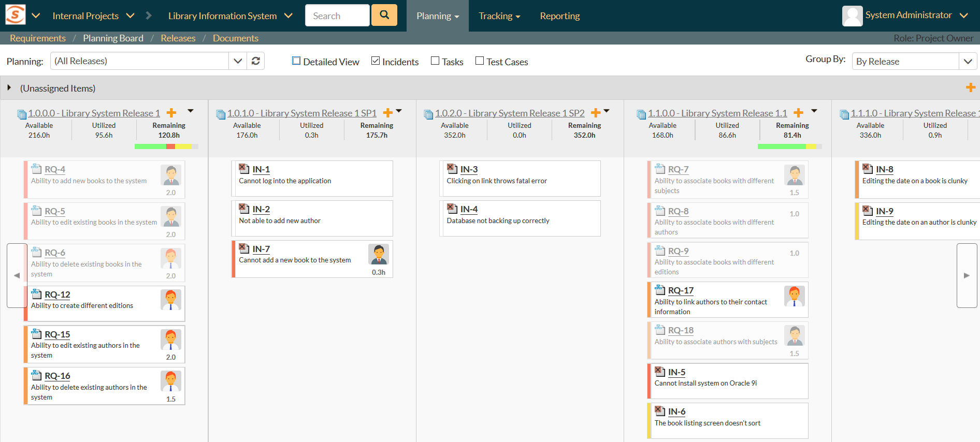Click the requirement icon on RQ-16 card

click(36, 375)
